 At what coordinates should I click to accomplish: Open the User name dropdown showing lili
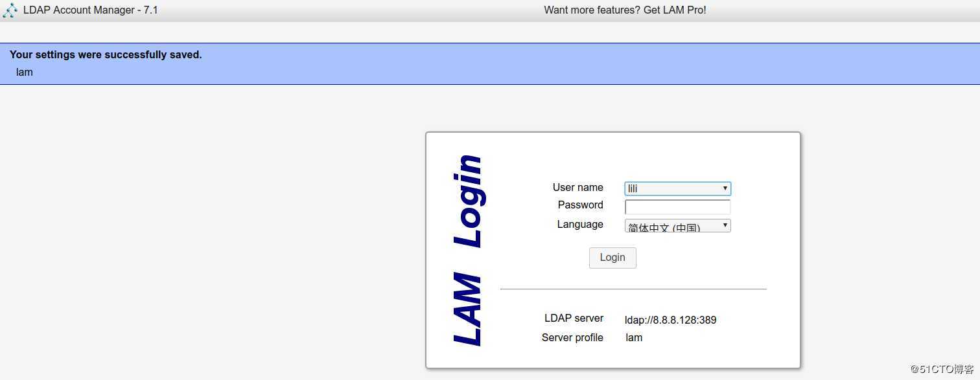coord(677,188)
